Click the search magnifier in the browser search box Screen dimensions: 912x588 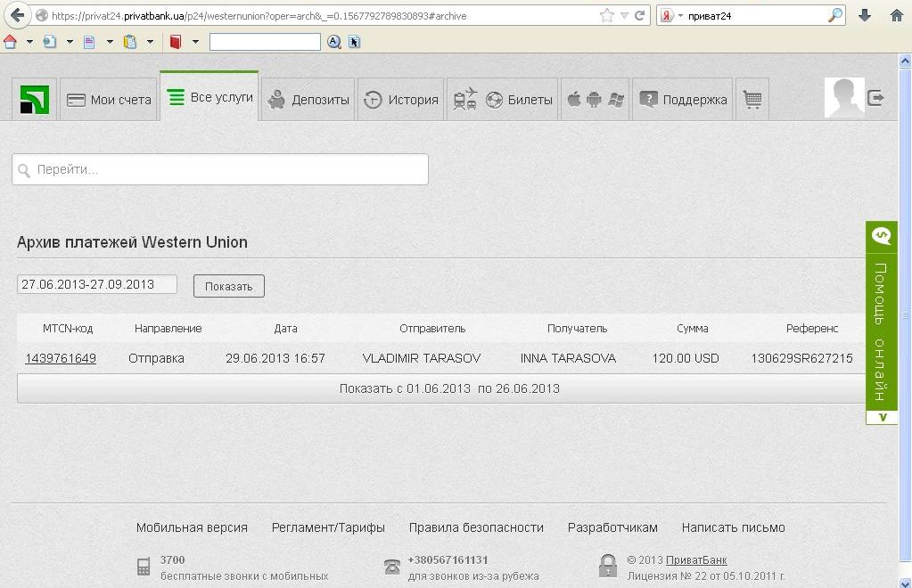point(834,16)
